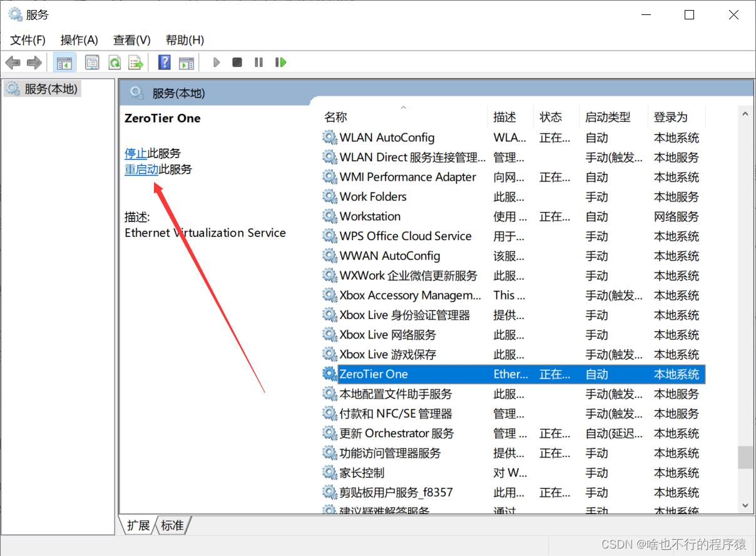Viewport: 756px width, 556px height.
Task: Select WMI Performance Adapter service
Action: pos(513,177)
